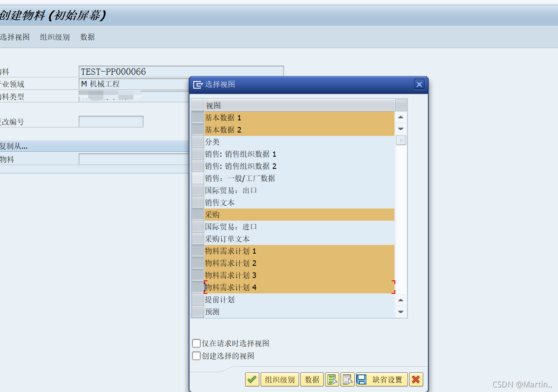Confirm view selection with green checkmark
This screenshot has width=558, height=392.
click(x=252, y=379)
